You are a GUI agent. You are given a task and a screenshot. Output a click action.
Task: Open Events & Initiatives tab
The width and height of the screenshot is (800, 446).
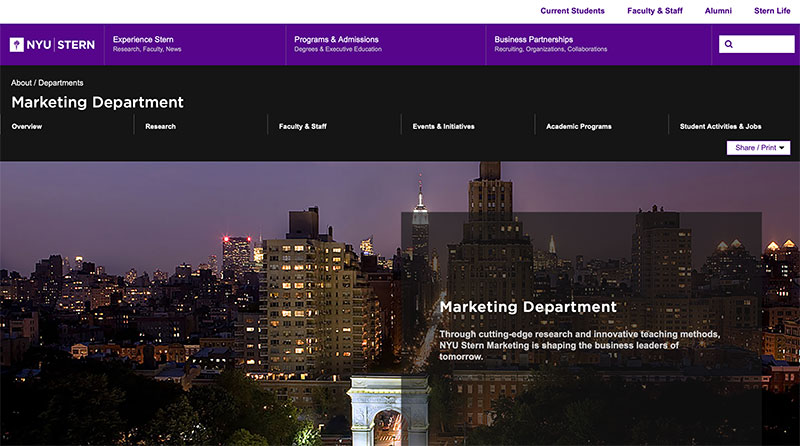pos(443,126)
